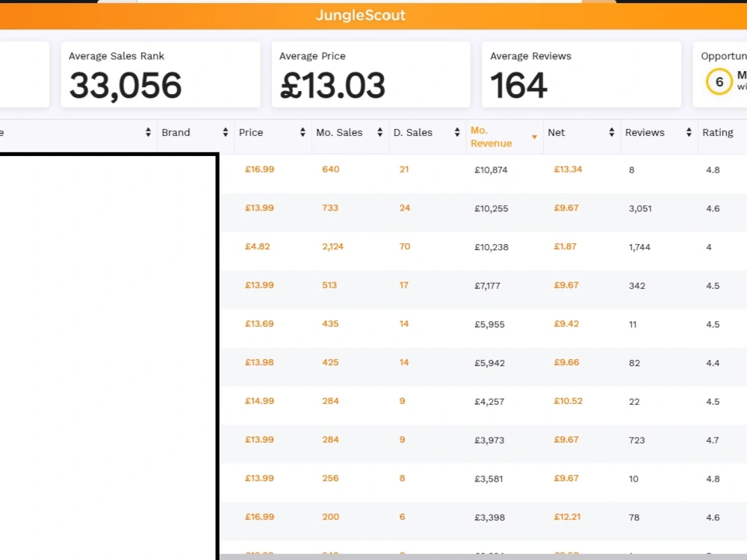747x560 pixels.
Task: Select monthly revenue £7,177
Action: (487, 285)
